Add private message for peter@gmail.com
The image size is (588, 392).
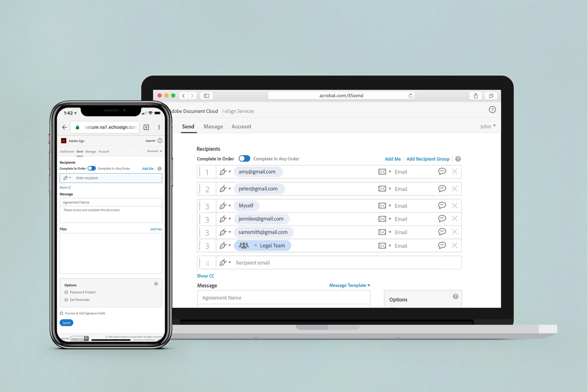point(442,188)
